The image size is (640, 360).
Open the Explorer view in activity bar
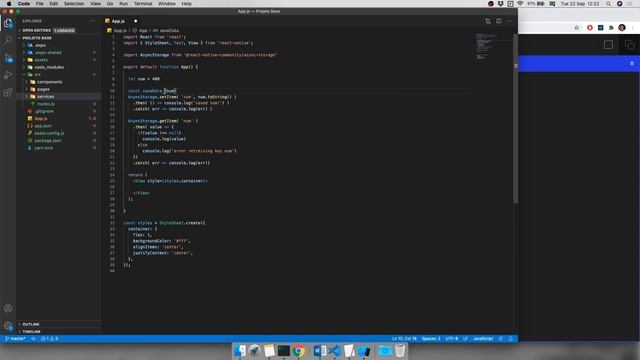pyautogui.click(x=8, y=23)
